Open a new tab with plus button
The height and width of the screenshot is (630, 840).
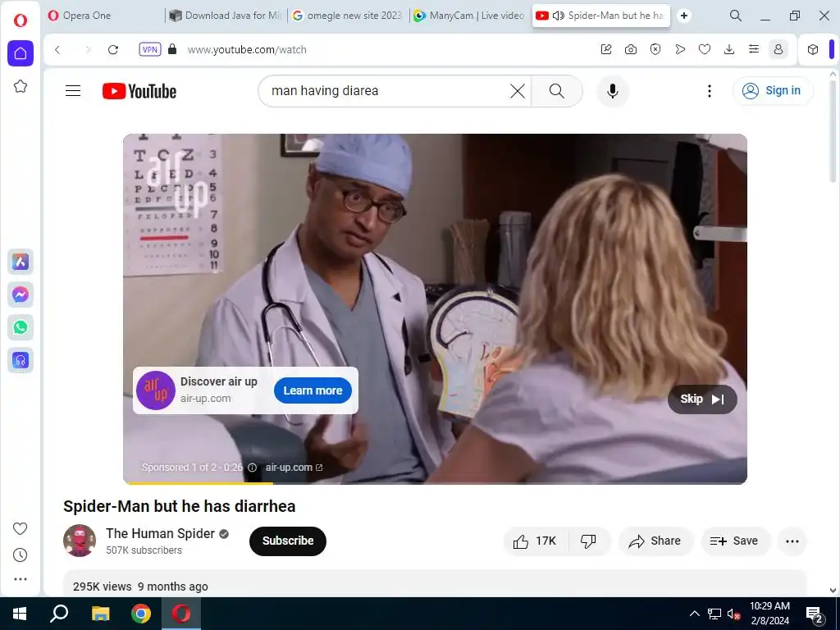coord(684,16)
